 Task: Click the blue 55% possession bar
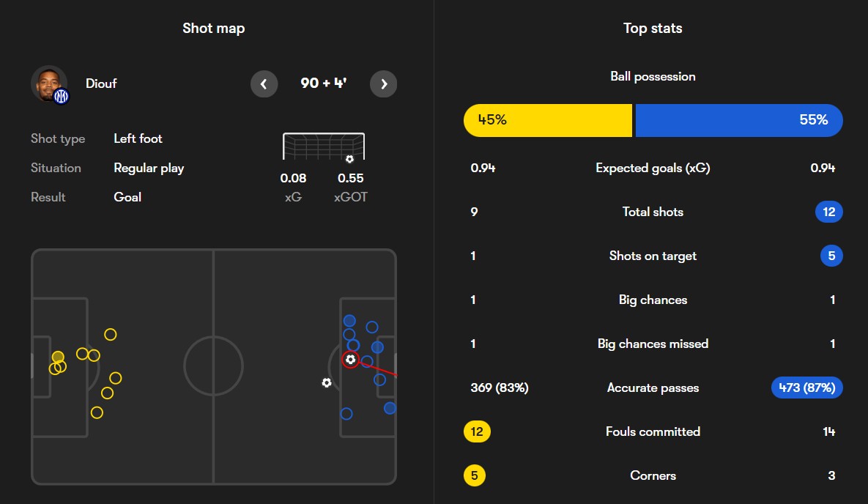click(738, 120)
